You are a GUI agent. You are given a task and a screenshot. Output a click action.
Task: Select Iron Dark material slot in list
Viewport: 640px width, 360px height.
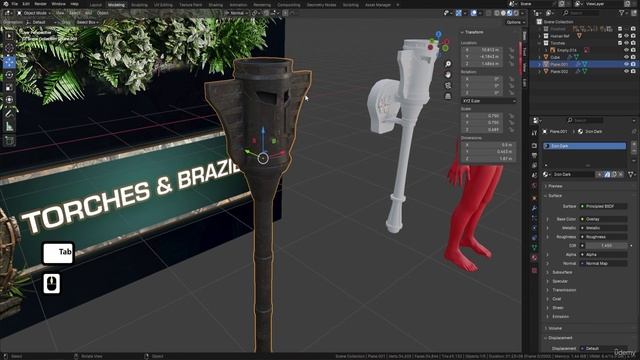[584, 146]
